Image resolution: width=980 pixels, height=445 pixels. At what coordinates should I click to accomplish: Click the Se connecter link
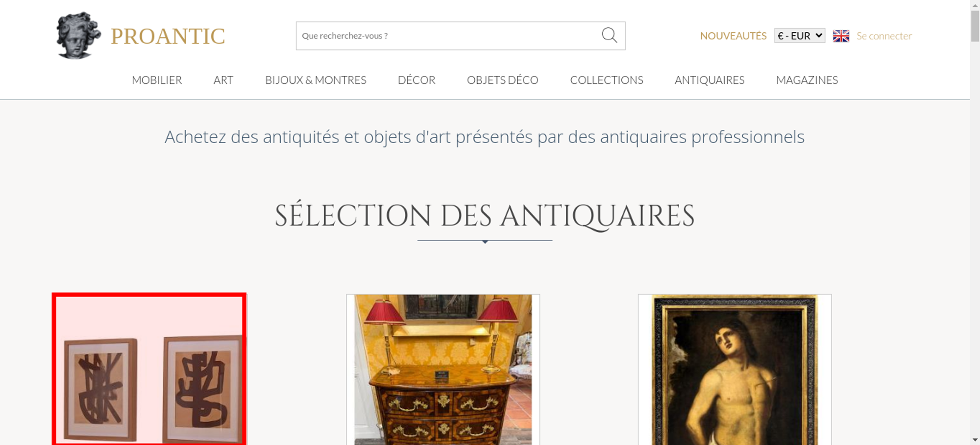pyautogui.click(x=884, y=36)
